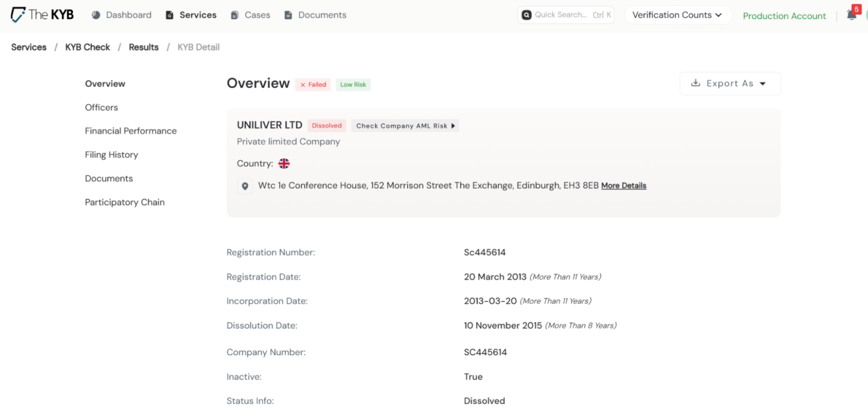The width and height of the screenshot is (868, 419).
Task: Switch to the Officers section
Action: click(101, 107)
